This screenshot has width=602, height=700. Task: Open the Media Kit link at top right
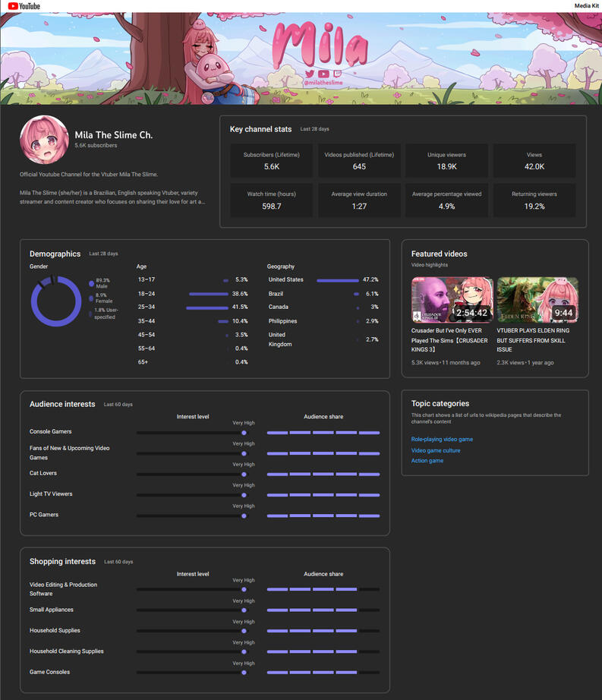(586, 6)
